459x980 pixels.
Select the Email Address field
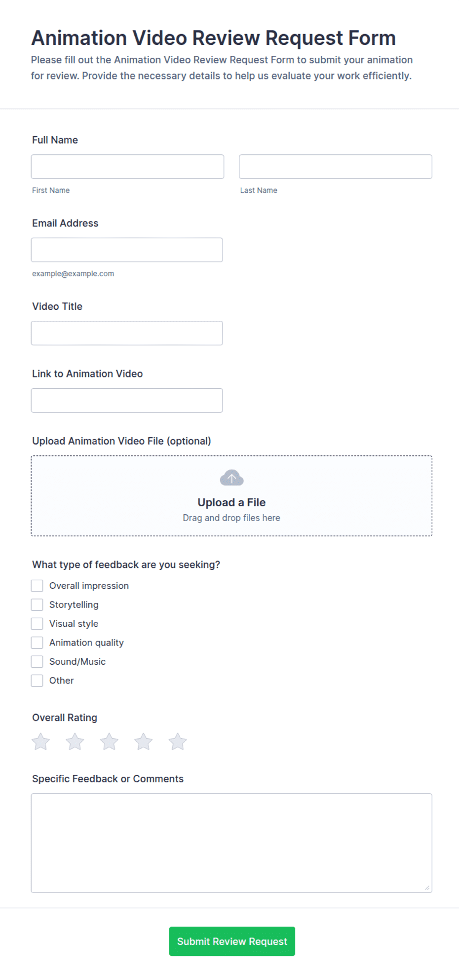coord(127,250)
